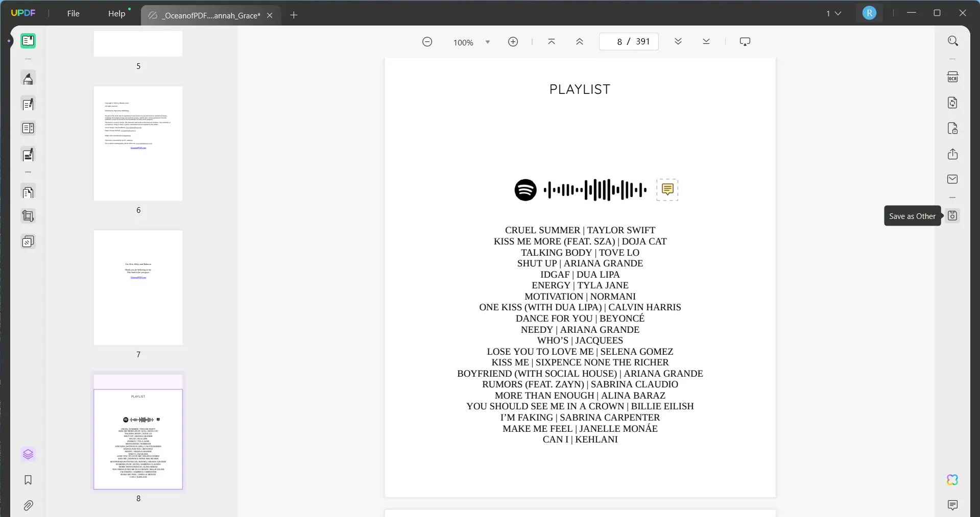This screenshot has height=517, width=980.
Task: Click the line CRUEL SUMMER | TAYLOR SWIFT
Action: tap(580, 230)
